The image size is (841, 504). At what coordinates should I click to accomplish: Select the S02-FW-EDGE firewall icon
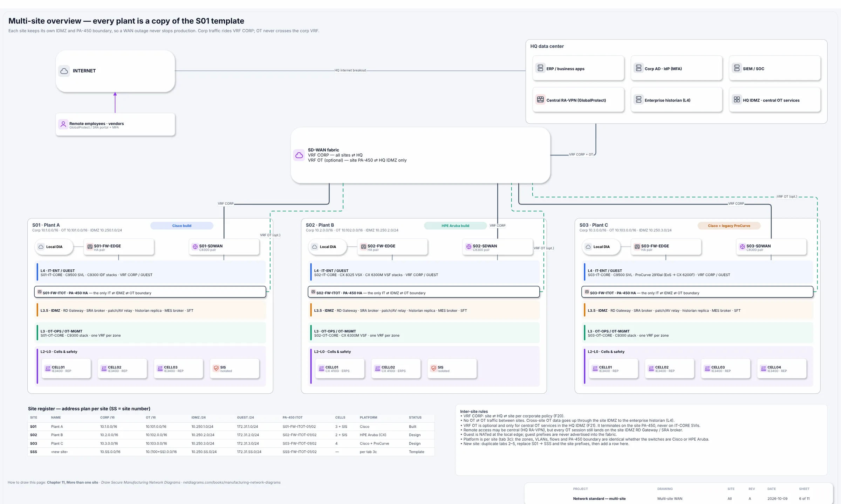pos(363,247)
